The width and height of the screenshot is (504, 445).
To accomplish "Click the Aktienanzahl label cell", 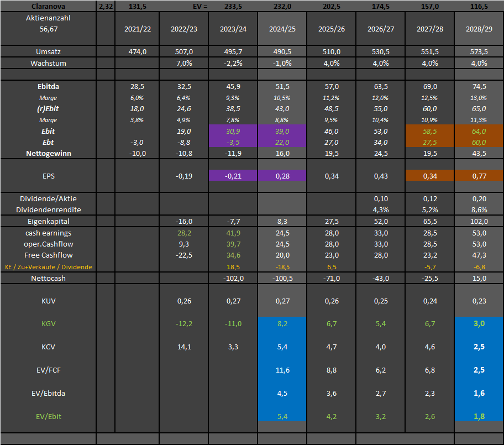I will pyautogui.click(x=48, y=18).
